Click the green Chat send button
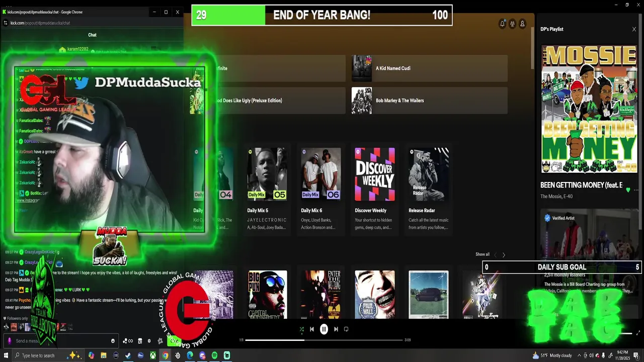Viewport: 644px width, 362px height. pyautogui.click(x=174, y=341)
